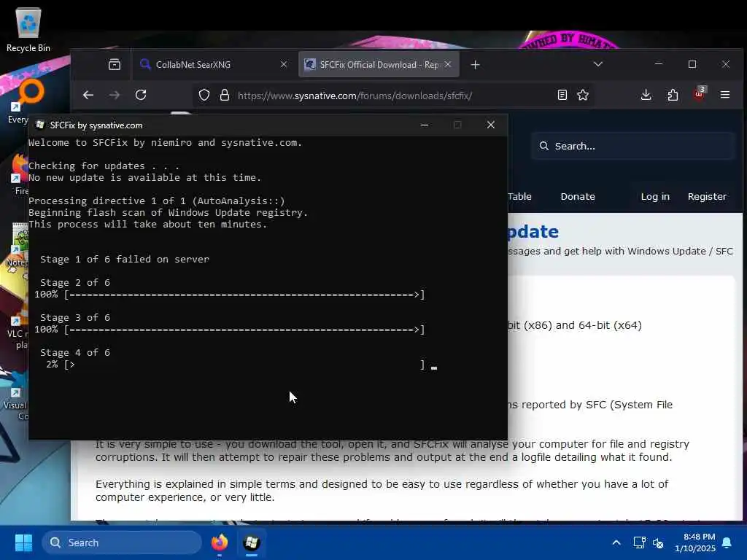This screenshot has width=747, height=560.
Task: Open the Donate link
Action: pos(578,197)
